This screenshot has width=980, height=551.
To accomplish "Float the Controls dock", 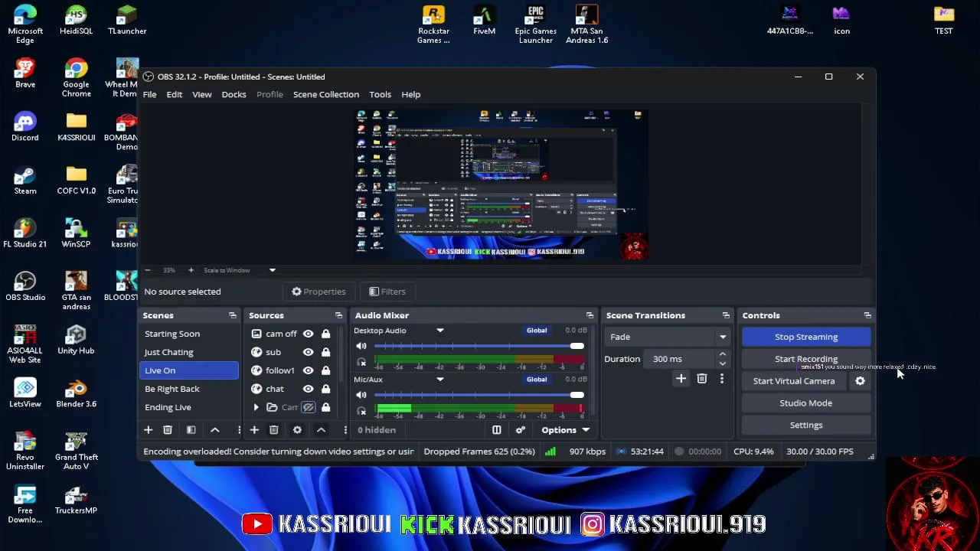I will pyautogui.click(x=867, y=315).
